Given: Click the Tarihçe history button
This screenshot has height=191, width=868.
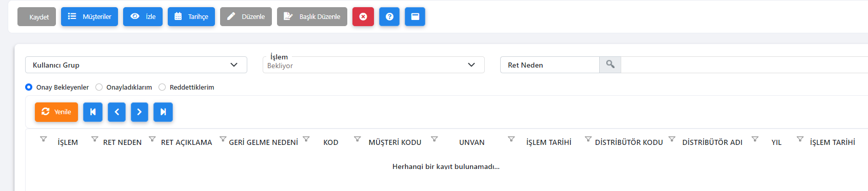Looking at the screenshot, I should (191, 16).
